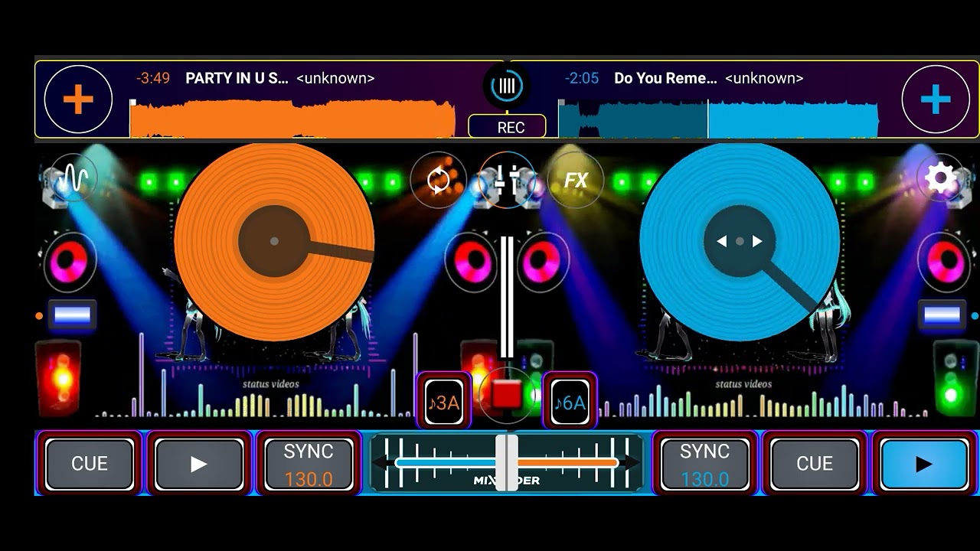Click the right deck unknown artist label
The image size is (980, 551).
(764, 78)
